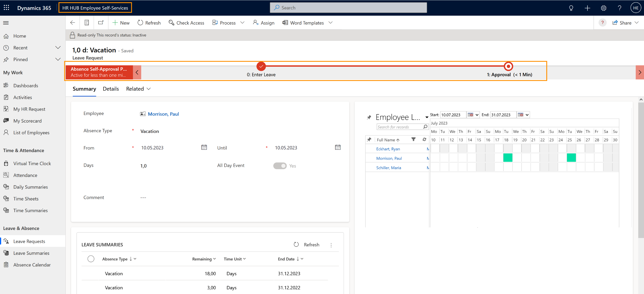644x294 pixels.
Task: Open the Morrison, Paul employee link
Action: click(x=163, y=114)
